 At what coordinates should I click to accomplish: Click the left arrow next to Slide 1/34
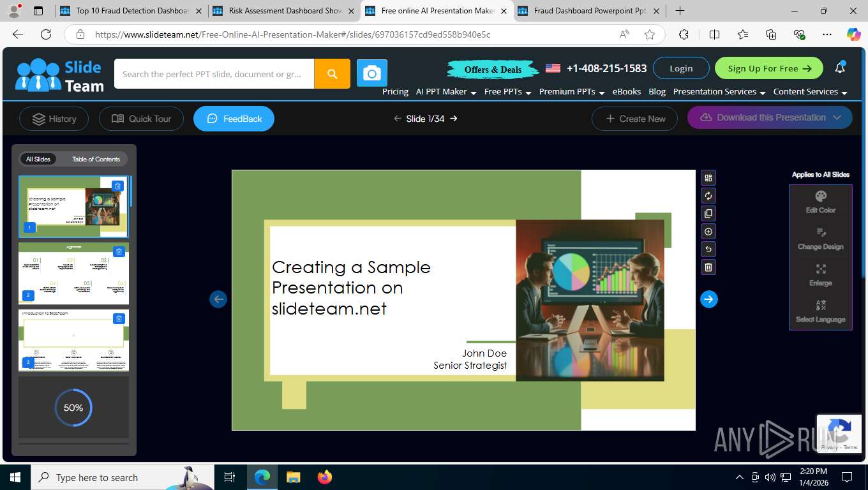pyautogui.click(x=398, y=119)
